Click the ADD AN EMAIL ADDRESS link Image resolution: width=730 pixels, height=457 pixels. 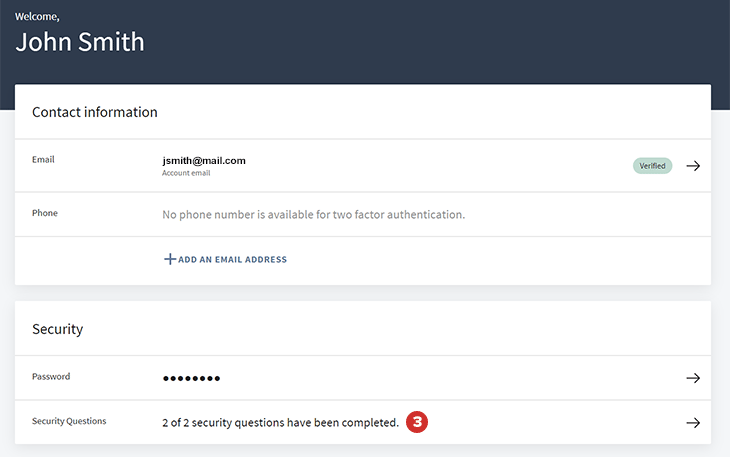tap(232, 260)
